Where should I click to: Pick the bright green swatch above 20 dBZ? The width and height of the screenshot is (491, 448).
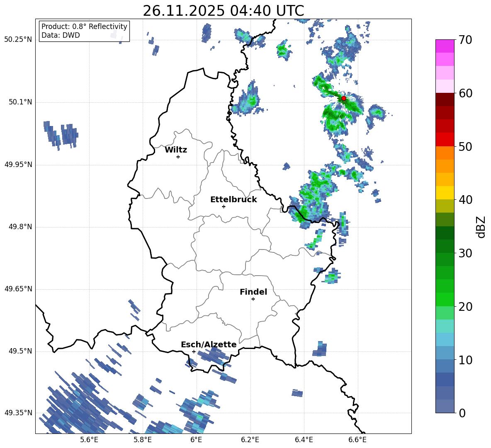pos(445,299)
